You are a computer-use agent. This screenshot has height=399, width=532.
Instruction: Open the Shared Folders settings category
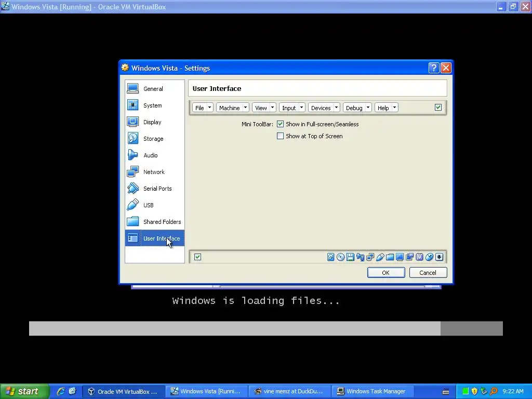point(155,221)
